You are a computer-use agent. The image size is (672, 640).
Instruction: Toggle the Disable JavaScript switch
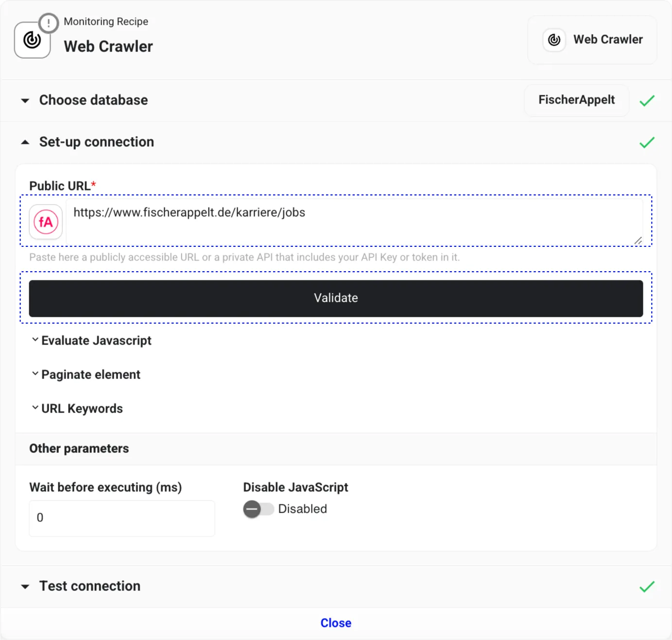click(258, 509)
